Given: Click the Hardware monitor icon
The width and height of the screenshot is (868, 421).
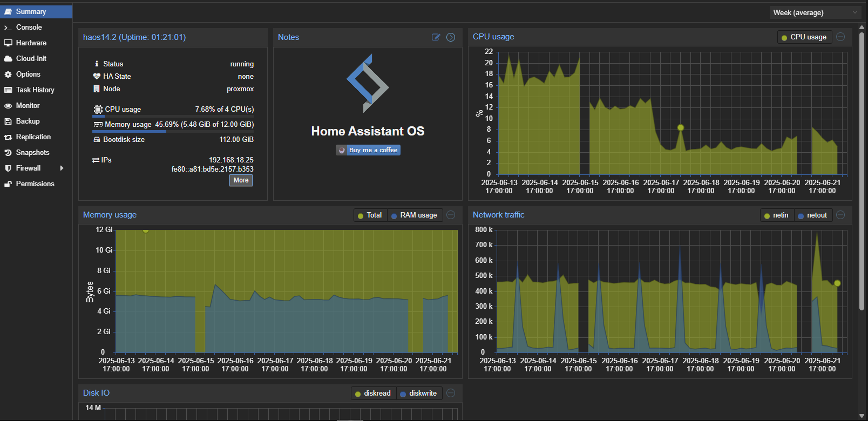Looking at the screenshot, I should coord(8,43).
